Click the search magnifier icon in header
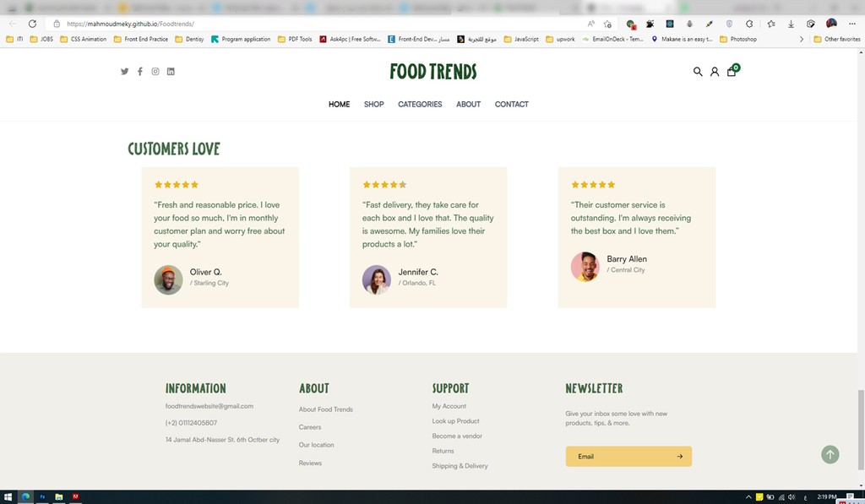The width and height of the screenshot is (865, 504). click(698, 71)
